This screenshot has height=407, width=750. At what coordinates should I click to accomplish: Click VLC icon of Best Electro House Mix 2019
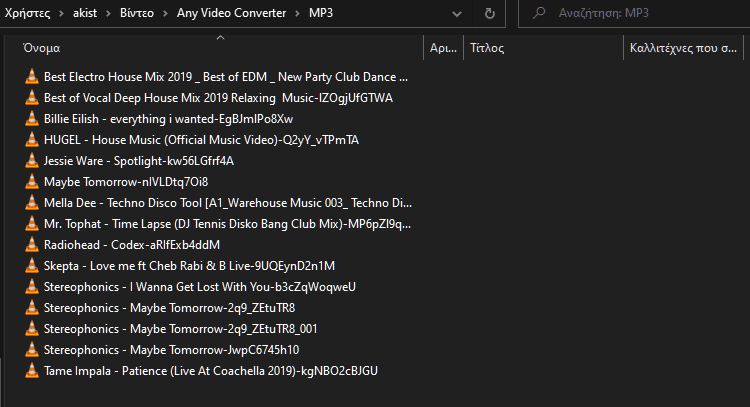coord(32,77)
